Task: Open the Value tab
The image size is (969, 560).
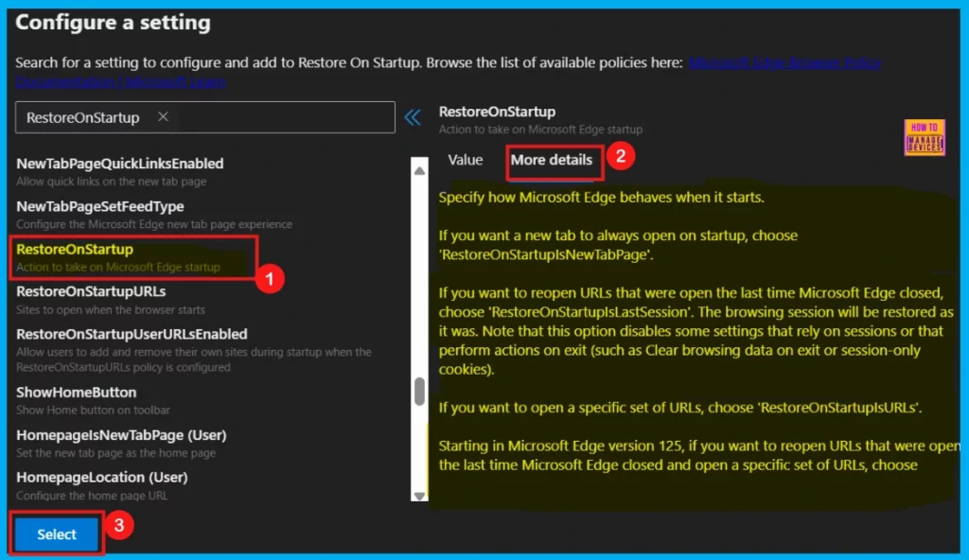Action: (465, 160)
